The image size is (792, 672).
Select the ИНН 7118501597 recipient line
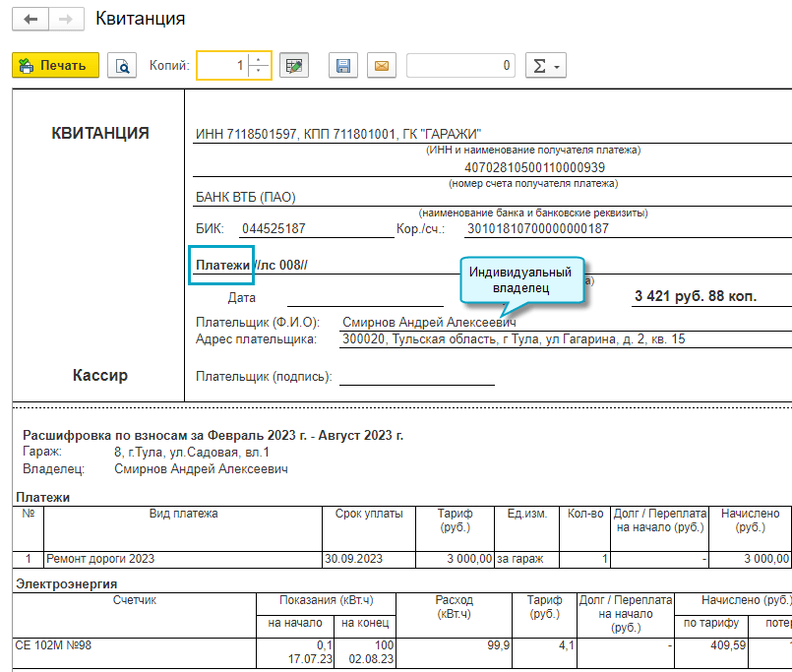pos(338,134)
